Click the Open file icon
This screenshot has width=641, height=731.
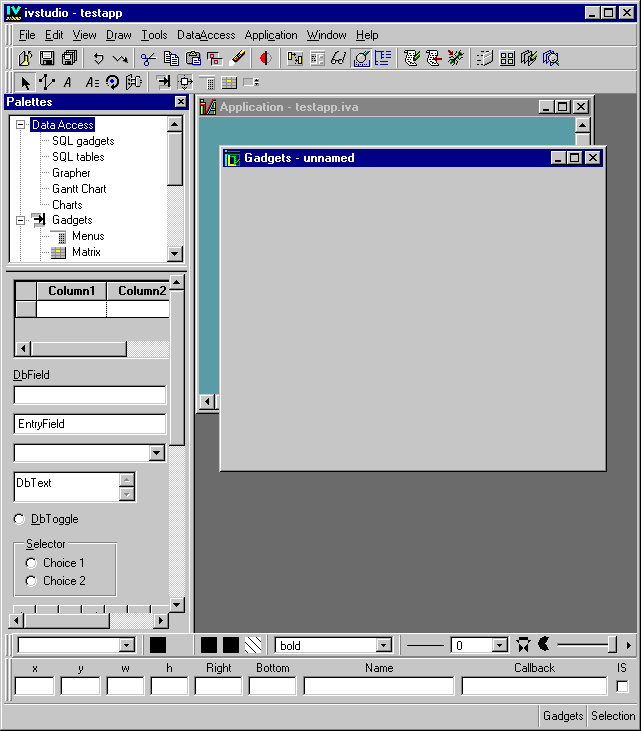tap(25, 59)
